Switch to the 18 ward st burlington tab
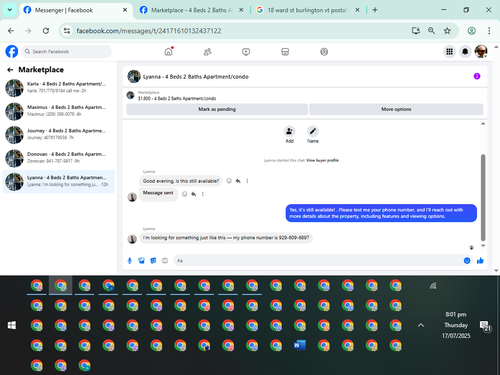This screenshot has height=375, width=500. [307, 10]
